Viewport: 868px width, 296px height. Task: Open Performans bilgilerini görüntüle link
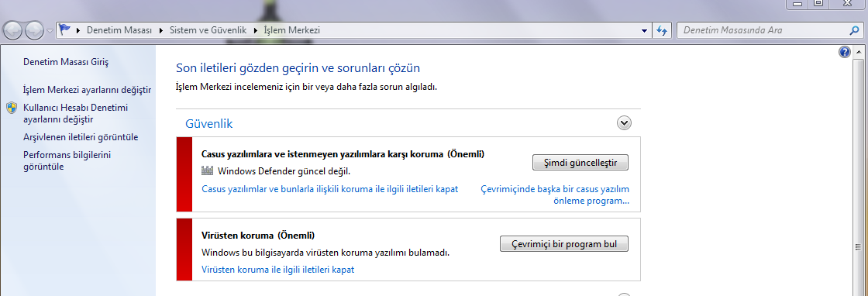pyautogui.click(x=67, y=160)
